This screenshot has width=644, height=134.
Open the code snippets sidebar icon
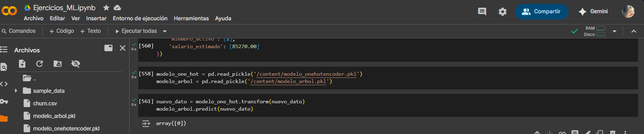[4, 84]
